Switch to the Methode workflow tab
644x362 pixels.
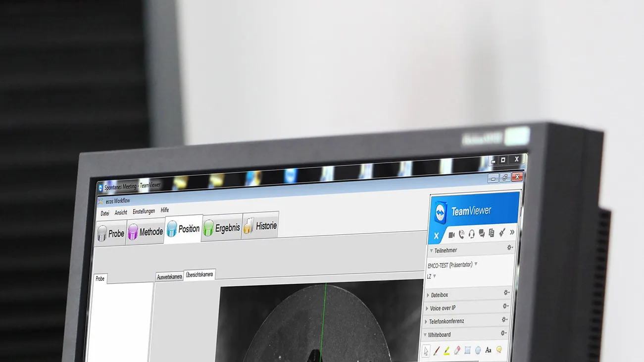tap(145, 231)
